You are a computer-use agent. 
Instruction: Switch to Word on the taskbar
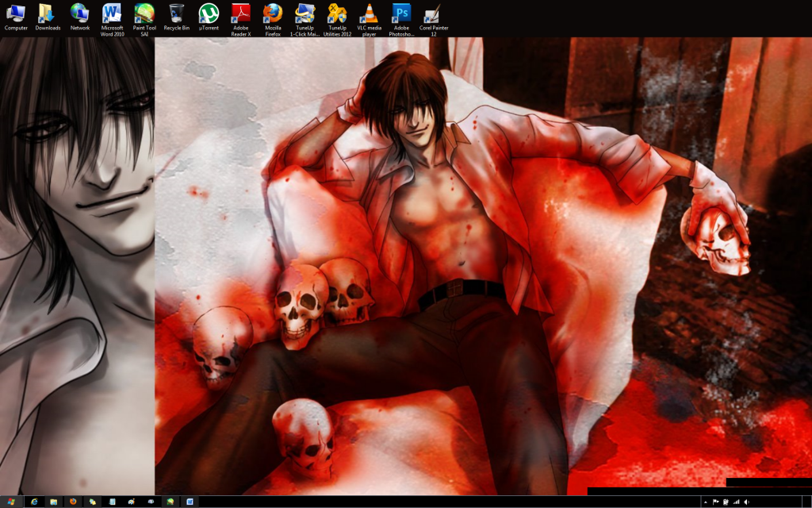coord(190,502)
